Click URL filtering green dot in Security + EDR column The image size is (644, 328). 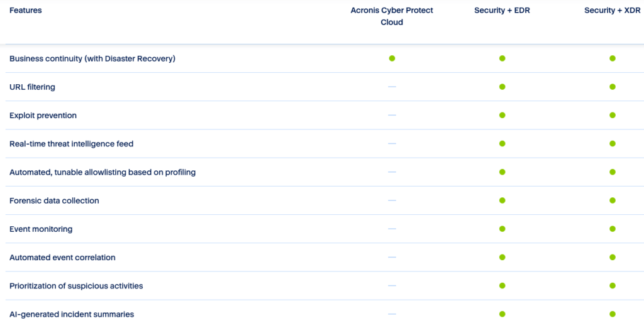point(502,87)
